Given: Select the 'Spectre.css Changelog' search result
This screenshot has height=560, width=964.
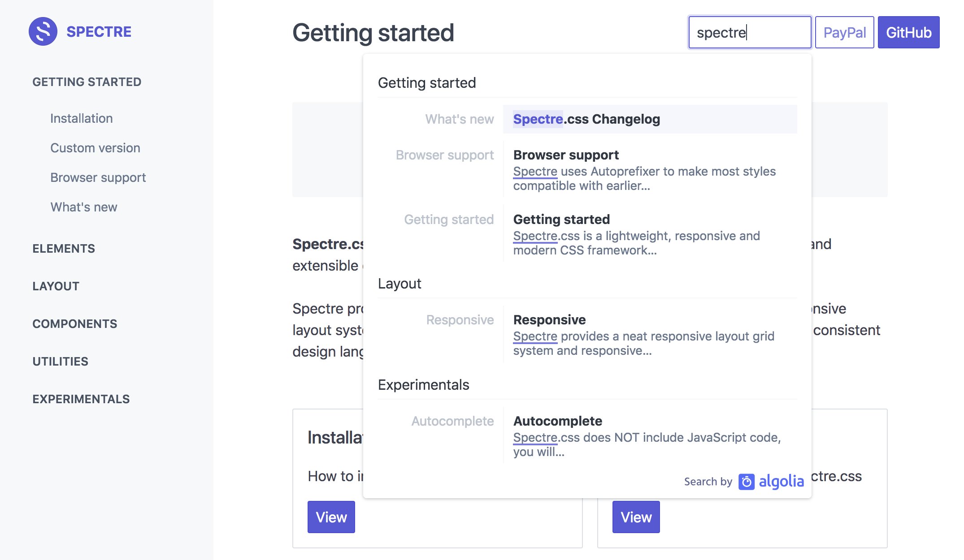Looking at the screenshot, I should 650,119.
